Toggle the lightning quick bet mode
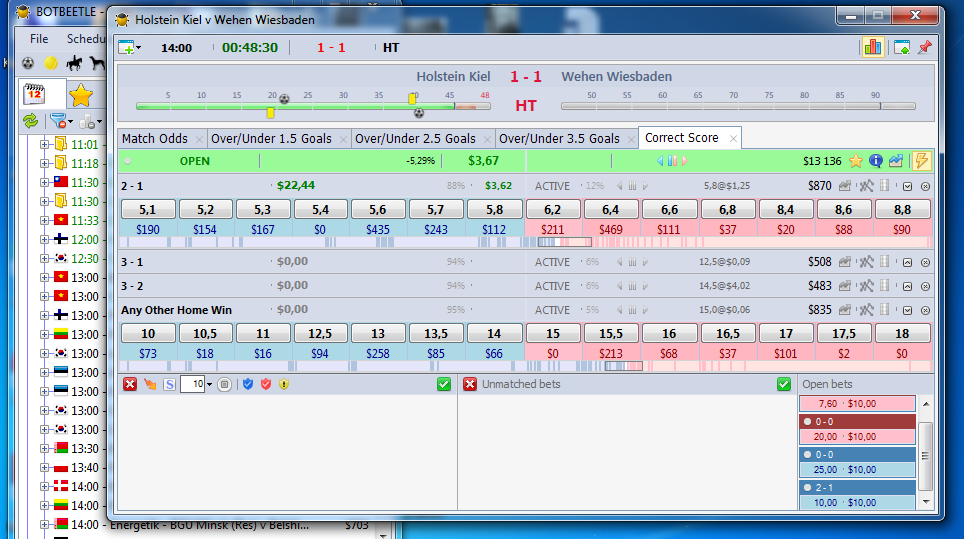This screenshot has width=964, height=539. coord(922,161)
